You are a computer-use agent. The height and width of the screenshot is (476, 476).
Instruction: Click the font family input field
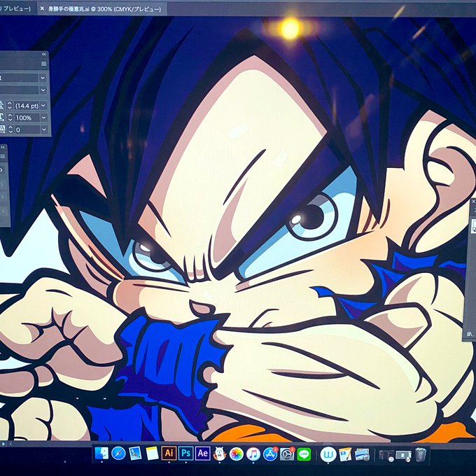coord(20,78)
